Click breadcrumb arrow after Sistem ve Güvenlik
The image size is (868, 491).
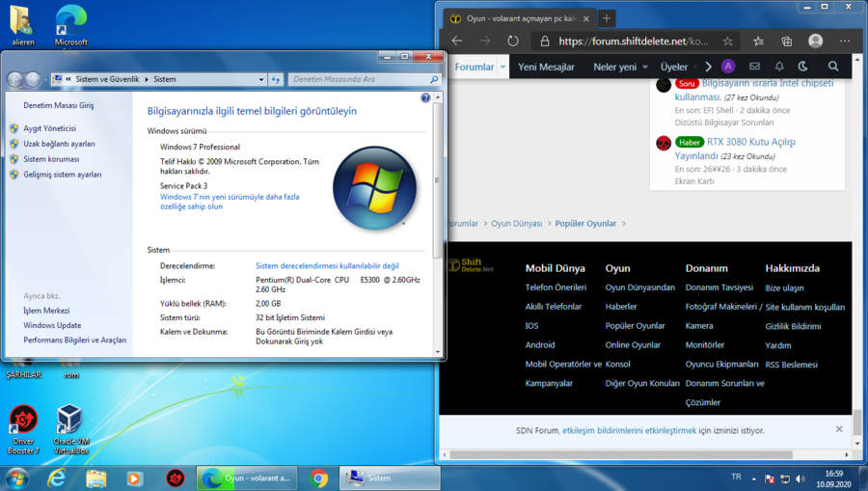click(147, 80)
